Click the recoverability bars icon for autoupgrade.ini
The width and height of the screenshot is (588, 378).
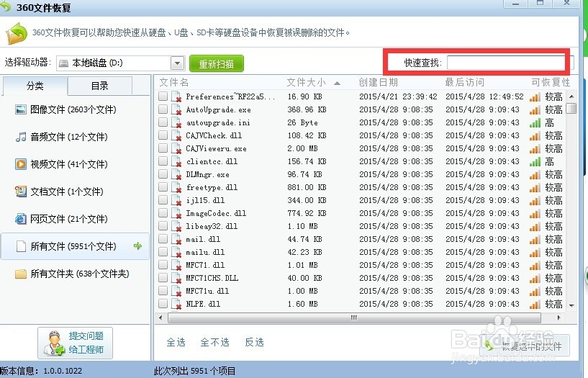tap(535, 122)
